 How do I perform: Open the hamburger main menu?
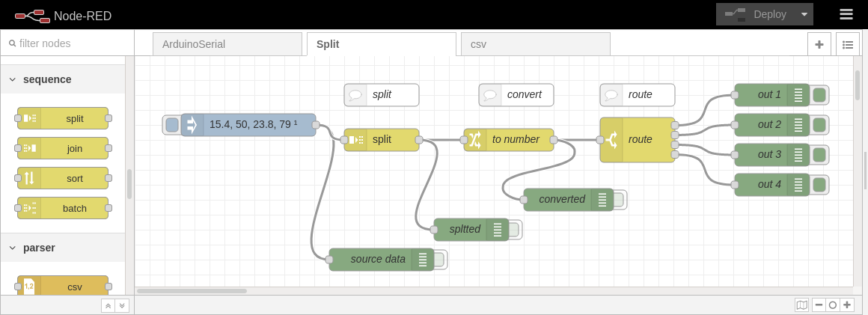[846, 14]
